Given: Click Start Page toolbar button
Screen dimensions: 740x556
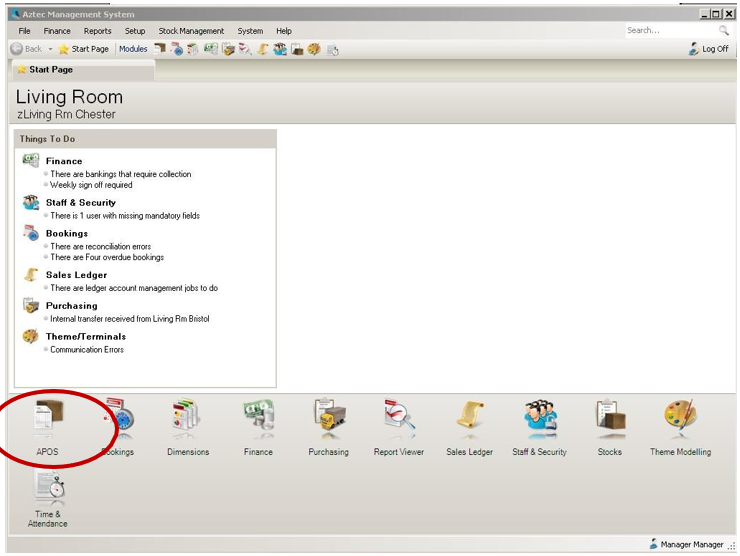Looking at the screenshot, I should (83, 49).
